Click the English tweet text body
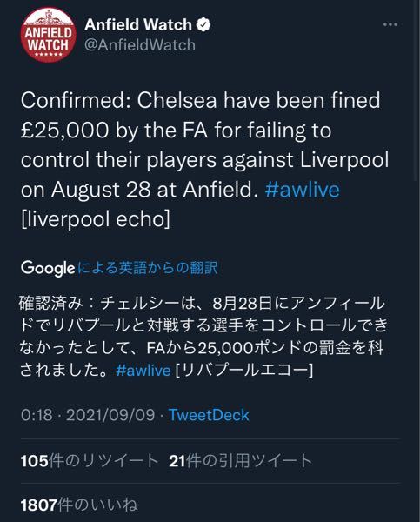 point(204,159)
